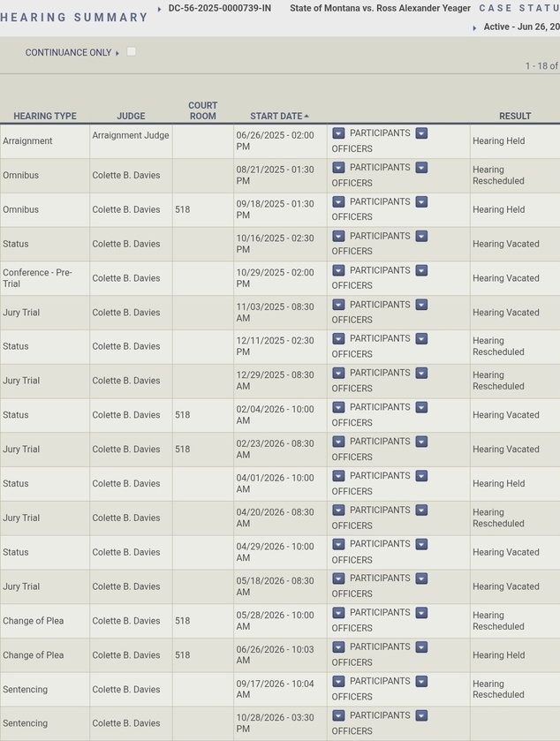This screenshot has width=560, height=741.
Task: Click court room 518 for 09/18/2025 Omnibus
Action: (183, 209)
